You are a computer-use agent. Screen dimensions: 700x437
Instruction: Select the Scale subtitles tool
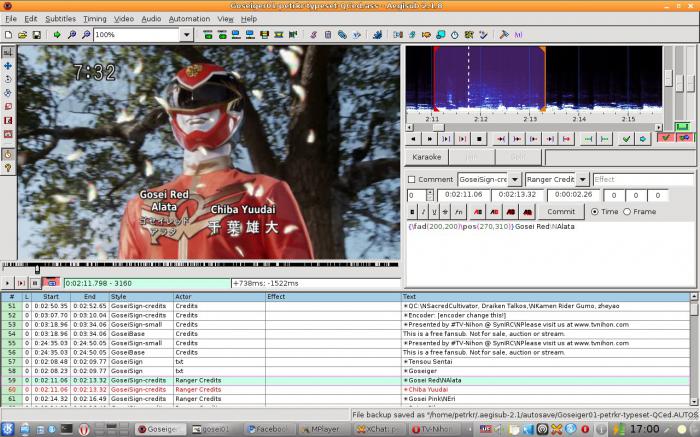point(8,107)
